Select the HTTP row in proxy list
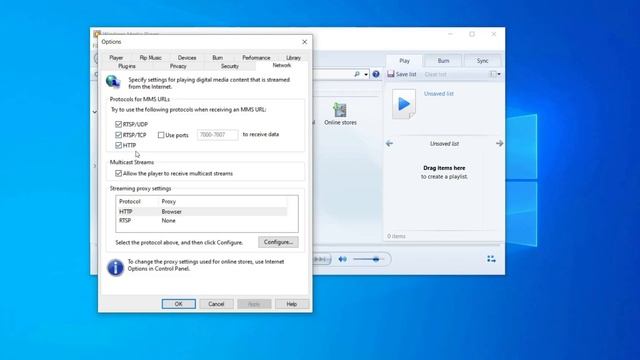Screen dimensions: 640x360 [x=202, y=211]
